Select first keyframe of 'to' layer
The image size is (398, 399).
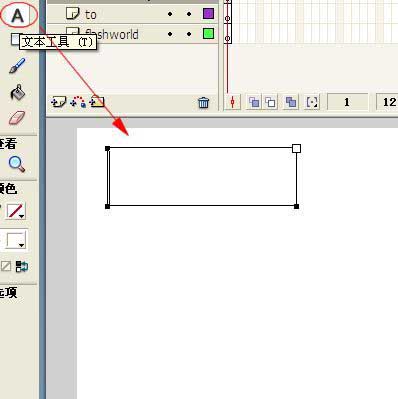pos(228,15)
